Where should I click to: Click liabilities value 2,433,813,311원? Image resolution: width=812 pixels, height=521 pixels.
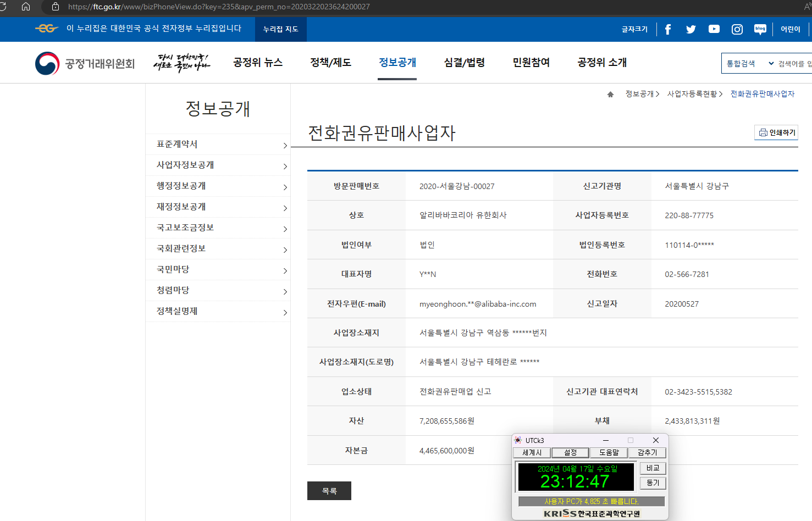pos(692,421)
